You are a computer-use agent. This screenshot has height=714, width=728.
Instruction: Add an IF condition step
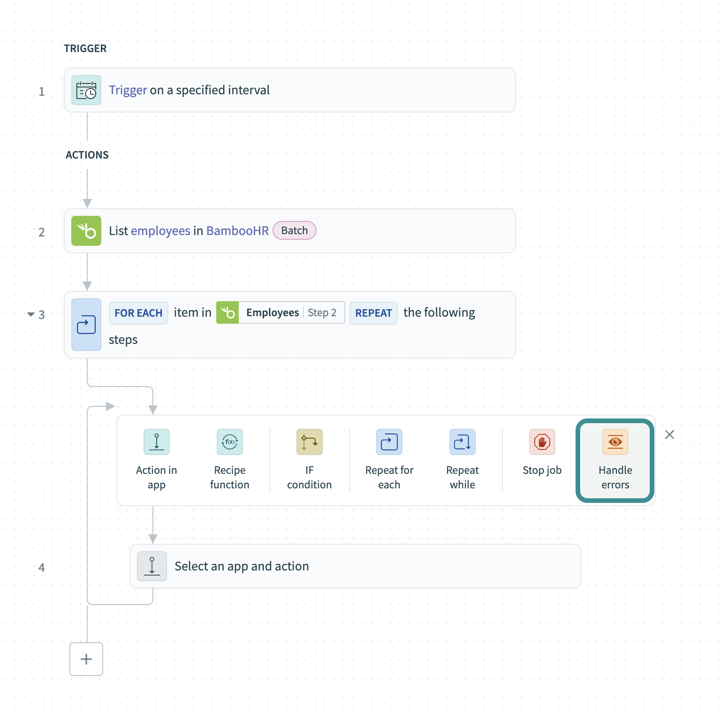(x=309, y=459)
